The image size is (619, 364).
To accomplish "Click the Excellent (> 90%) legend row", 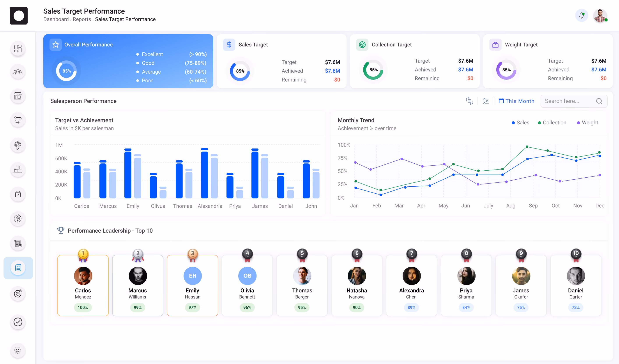I will click(x=172, y=54).
